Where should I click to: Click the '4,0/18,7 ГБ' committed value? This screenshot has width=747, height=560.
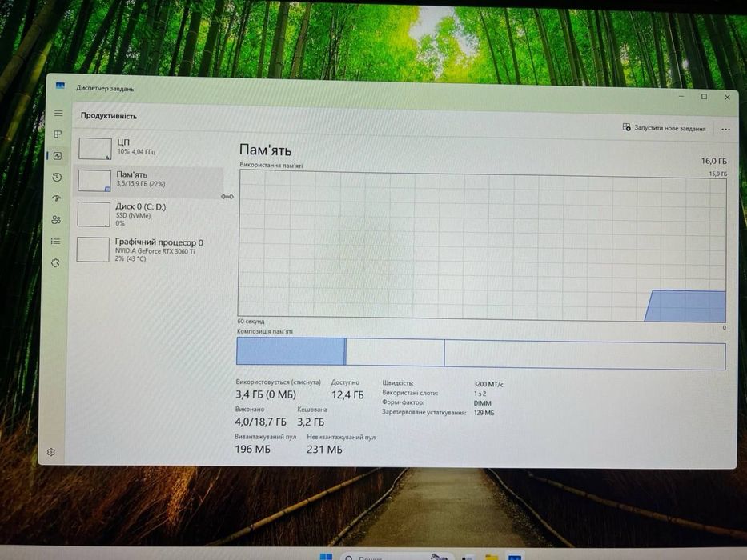click(x=260, y=422)
